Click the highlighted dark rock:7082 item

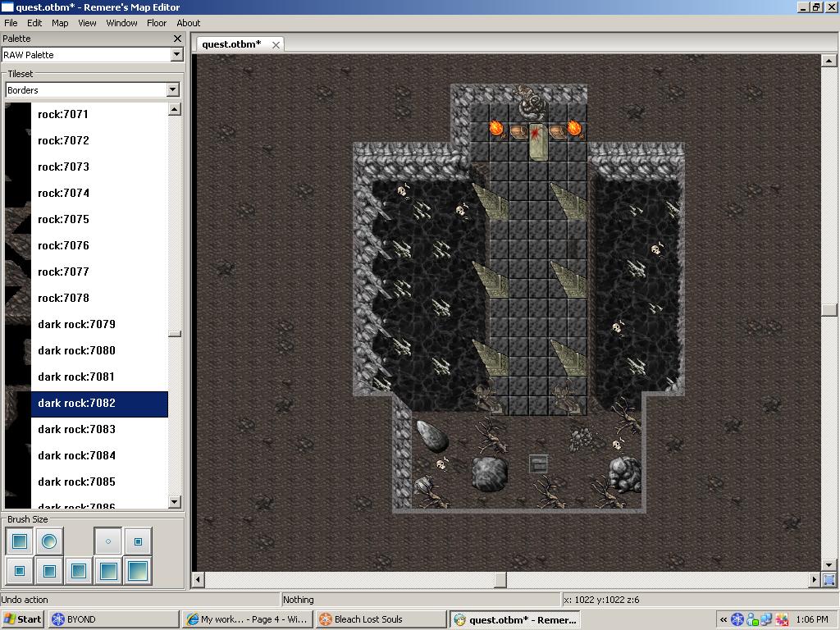coord(86,403)
